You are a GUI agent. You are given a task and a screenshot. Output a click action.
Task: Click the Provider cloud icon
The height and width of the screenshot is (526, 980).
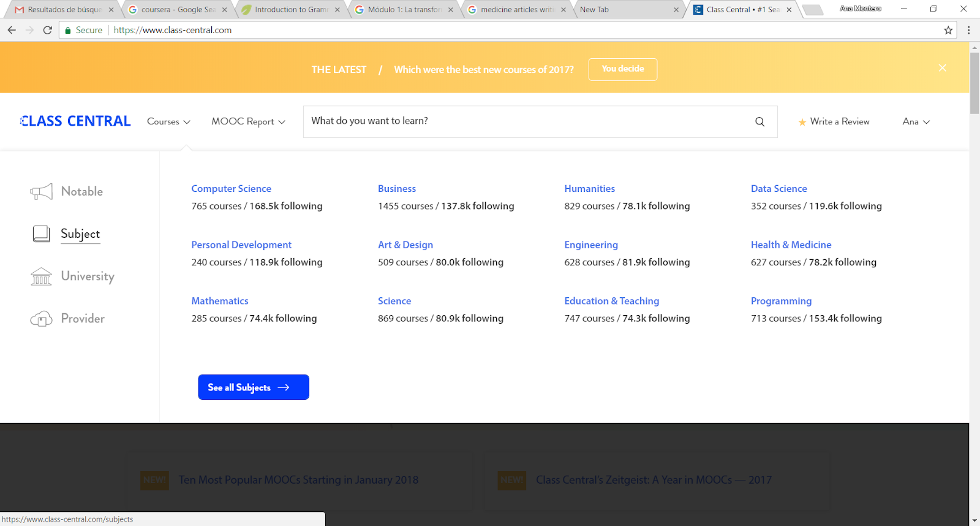click(41, 319)
